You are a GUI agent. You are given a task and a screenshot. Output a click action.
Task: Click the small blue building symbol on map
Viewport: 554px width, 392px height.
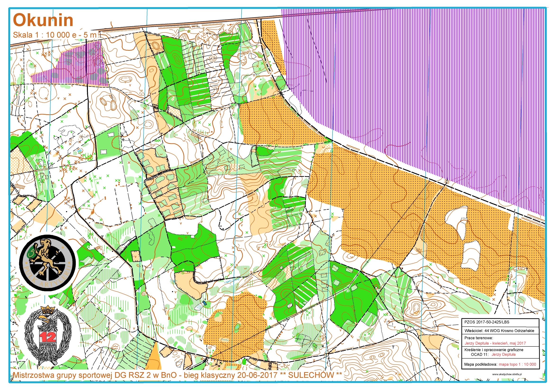[205, 303]
